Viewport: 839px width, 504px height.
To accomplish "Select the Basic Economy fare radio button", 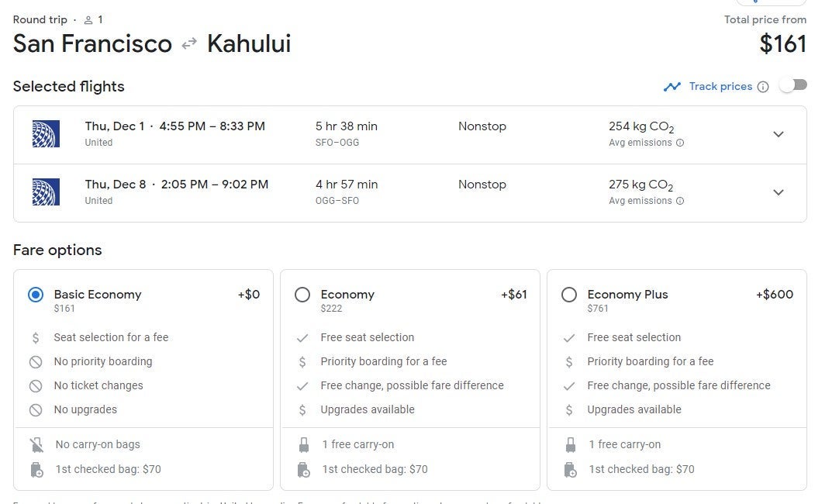I will [x=36, y=295].
